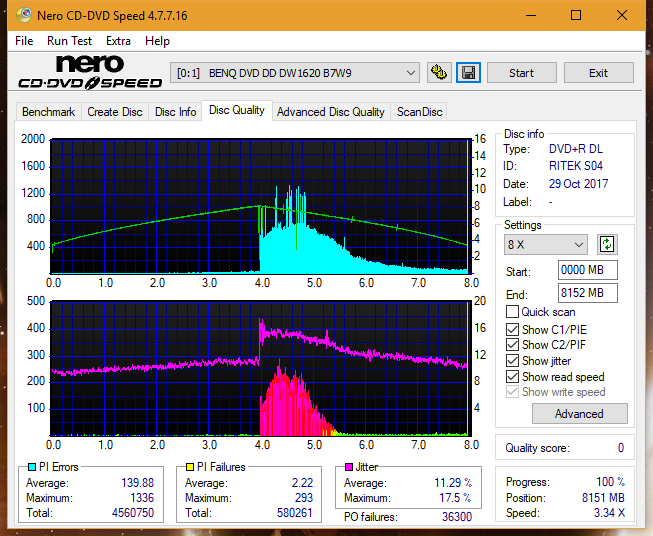The height and width of the screenshot is (536, 653).
Task: Click the Exit button
Action: click(598, 73)
